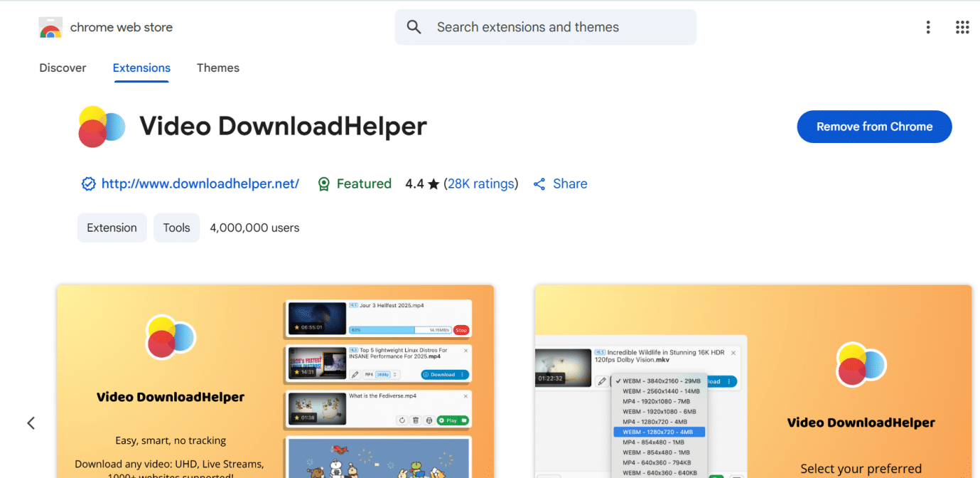Click the Share icon next to the ratings
Viewport: 980px width, 478px height.
pos(539,184)
